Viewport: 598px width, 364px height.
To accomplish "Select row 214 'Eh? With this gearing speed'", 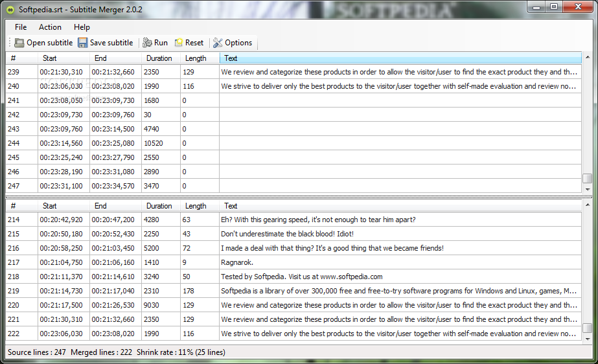I will [293, 220].
